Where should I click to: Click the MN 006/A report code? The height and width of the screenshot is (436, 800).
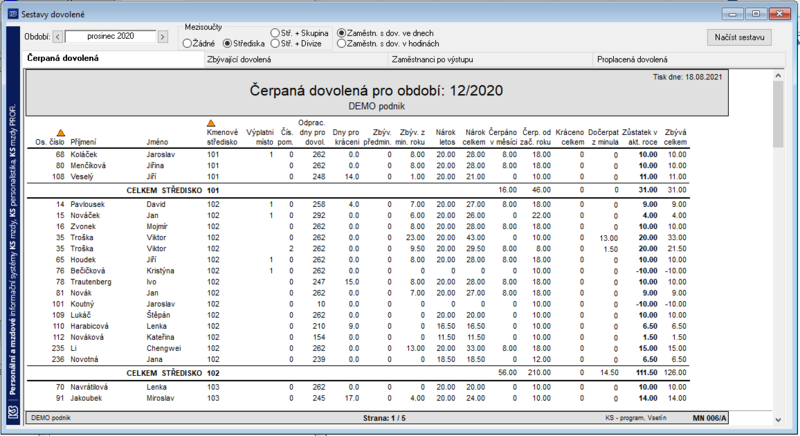[x=709, y=418]
